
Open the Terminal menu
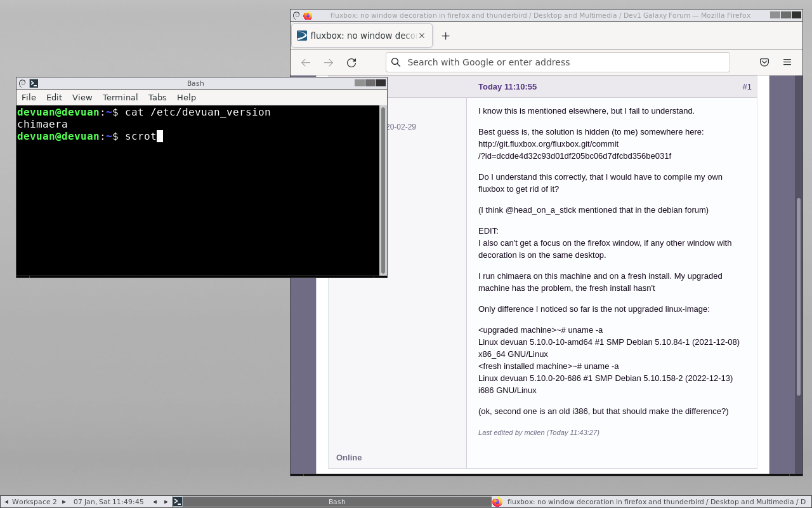[x=120, y=97]
